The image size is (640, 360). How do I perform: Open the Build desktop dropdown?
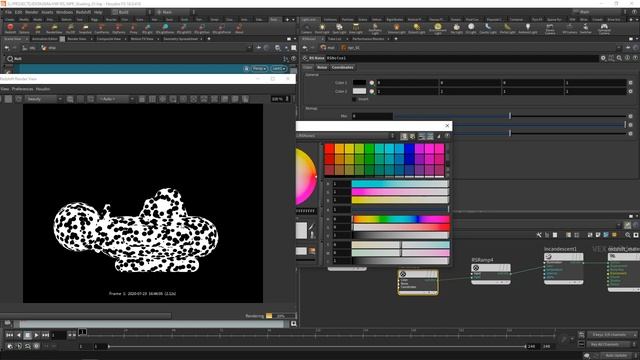[130, 12]
